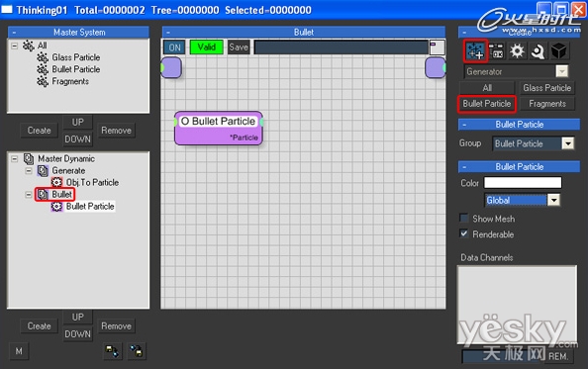Viewport: 588px width, 369px height.
Task: Click the Fragments group icon
Action: (x=43, y=82)
